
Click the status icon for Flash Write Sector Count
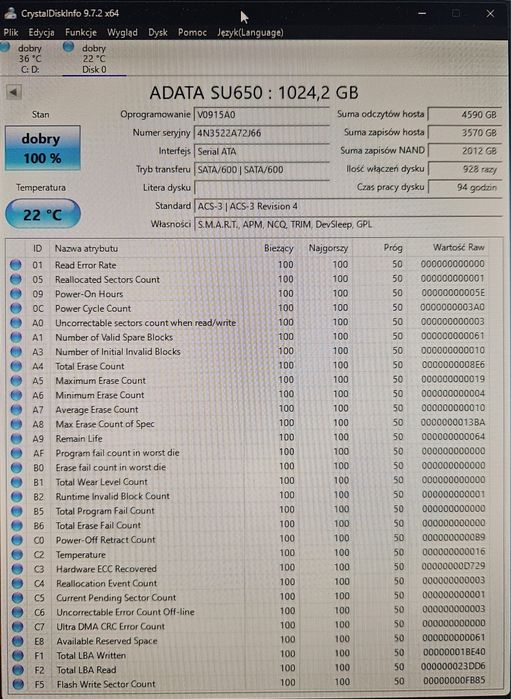point(18,684)
